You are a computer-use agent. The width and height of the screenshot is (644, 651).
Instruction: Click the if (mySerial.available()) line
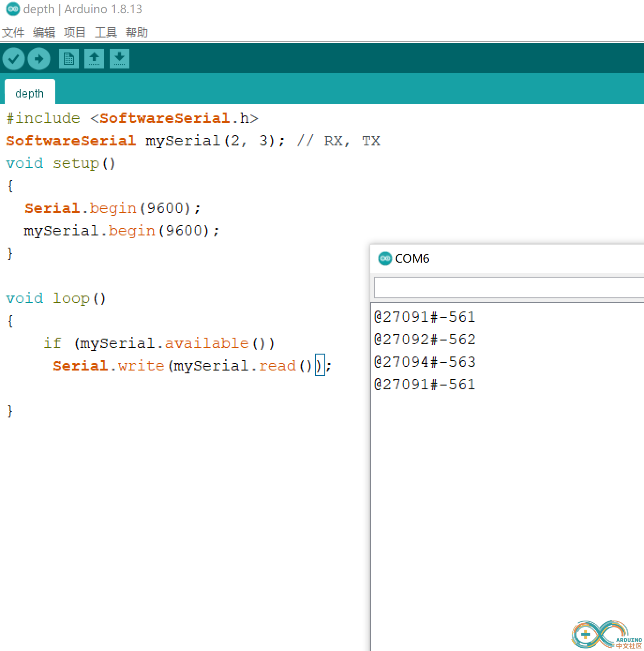click(159, 343)
